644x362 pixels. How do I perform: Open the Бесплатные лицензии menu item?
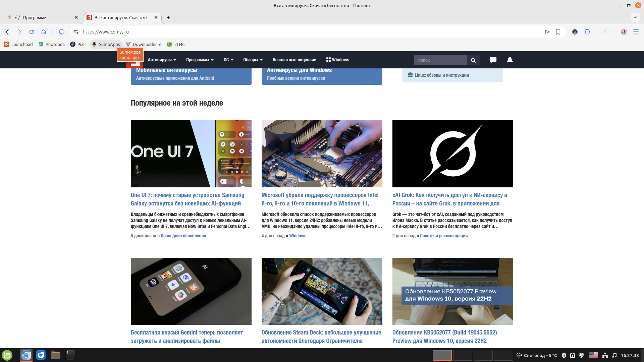pyautogui.click(x=294, y=60)
